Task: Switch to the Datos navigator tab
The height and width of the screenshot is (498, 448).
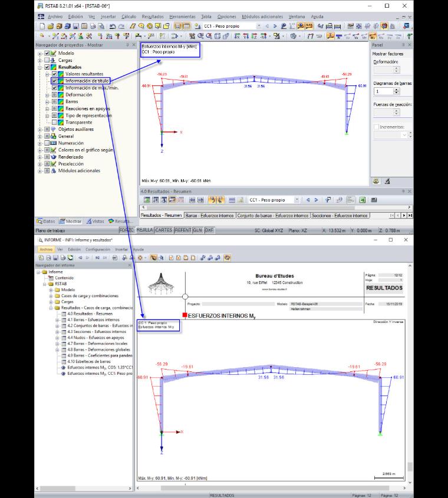Action: point(46,221)
